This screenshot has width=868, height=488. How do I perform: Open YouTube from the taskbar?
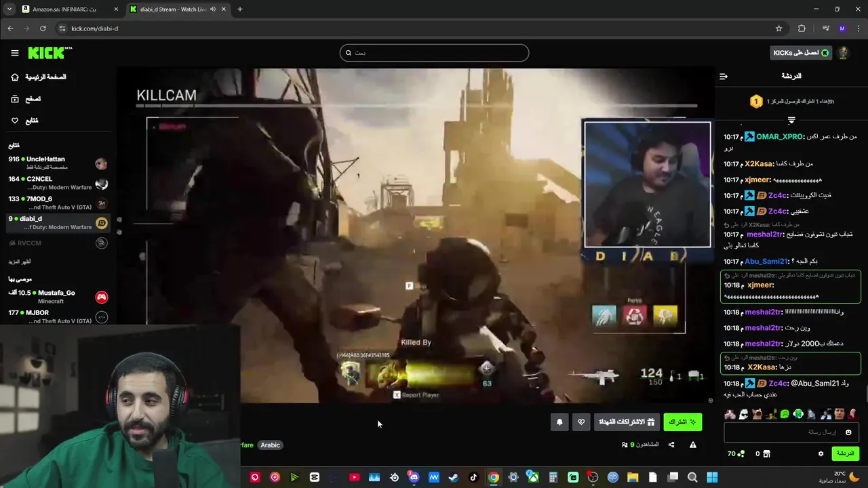click(x=354, y=477)
